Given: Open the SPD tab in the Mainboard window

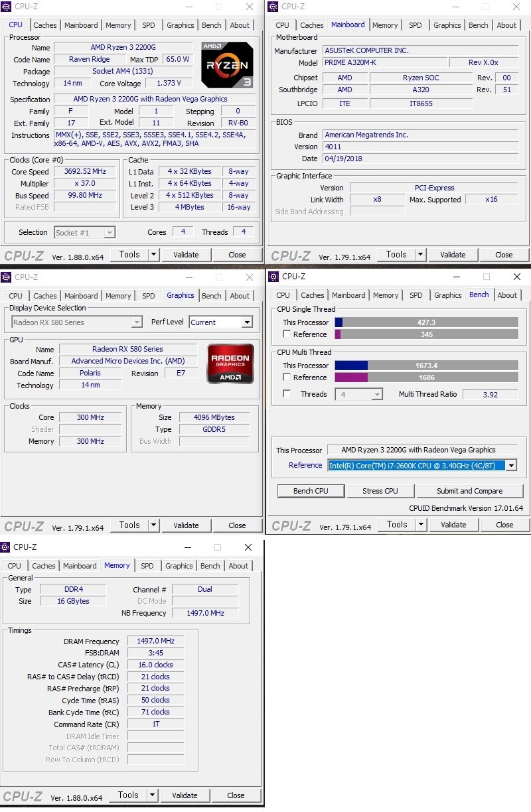Looking at the screenshot, I should point(416,25).
